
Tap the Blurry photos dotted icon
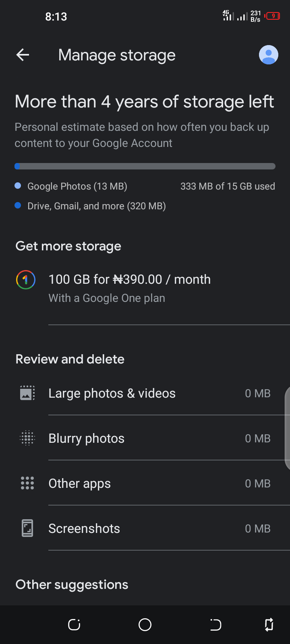(27, 438)
